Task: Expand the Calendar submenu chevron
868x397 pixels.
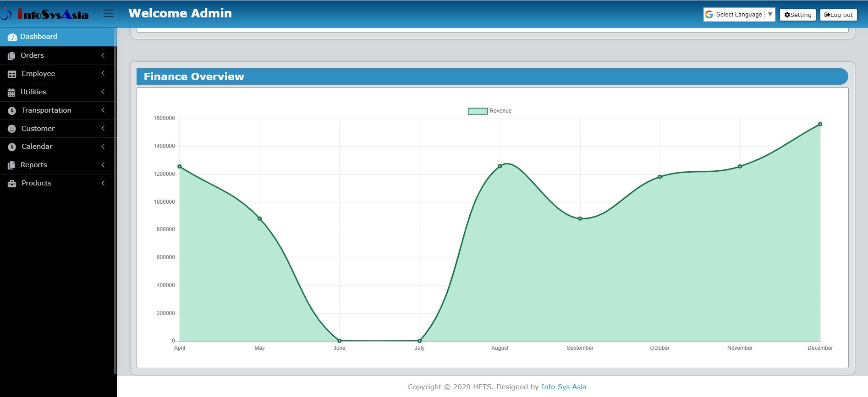Action: click(103, 147)
